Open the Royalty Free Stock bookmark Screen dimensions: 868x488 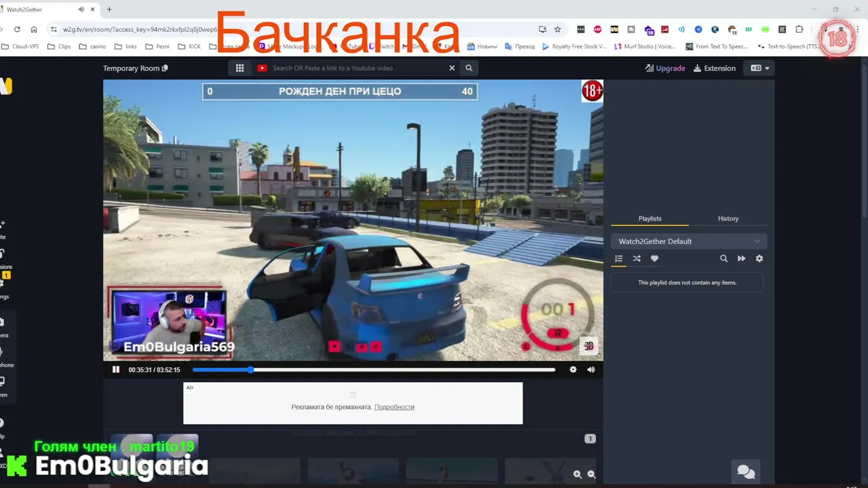click(574, 47)
